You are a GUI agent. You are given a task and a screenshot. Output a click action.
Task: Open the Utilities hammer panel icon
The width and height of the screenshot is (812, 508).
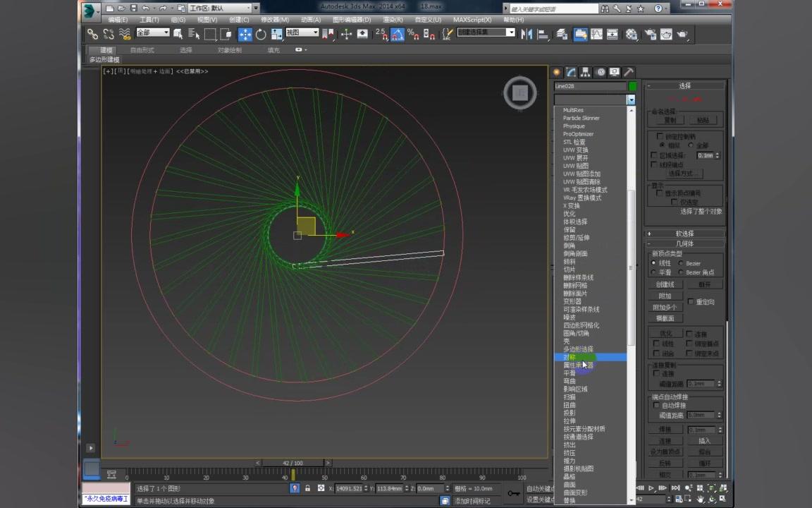[629, 72]
